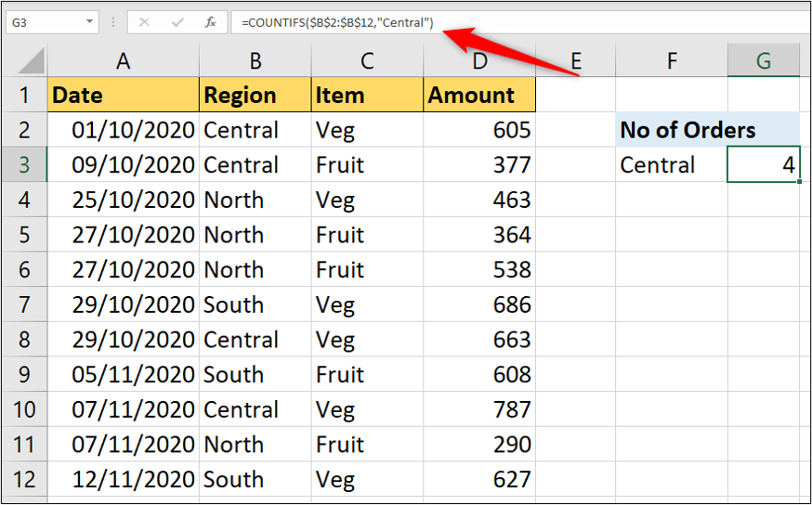
Task: Click the amount 538 cell
Action: [479, 269]
